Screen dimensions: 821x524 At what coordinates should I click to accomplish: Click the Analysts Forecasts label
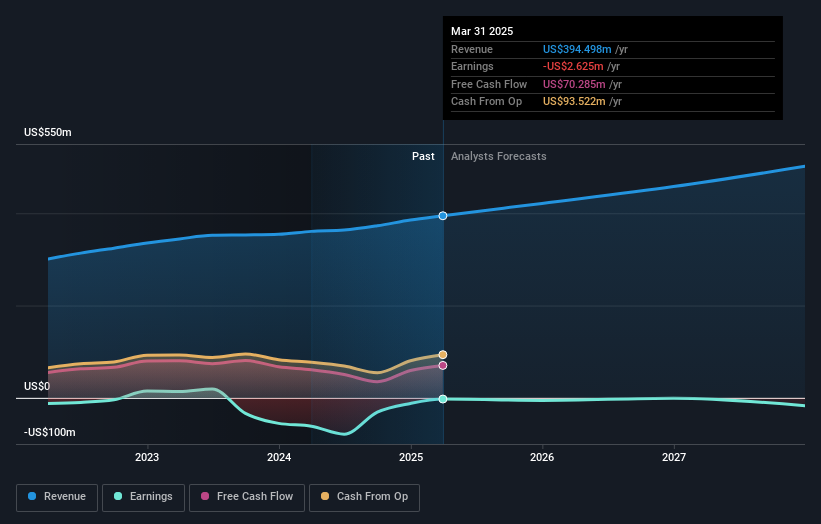click(498, 157)
